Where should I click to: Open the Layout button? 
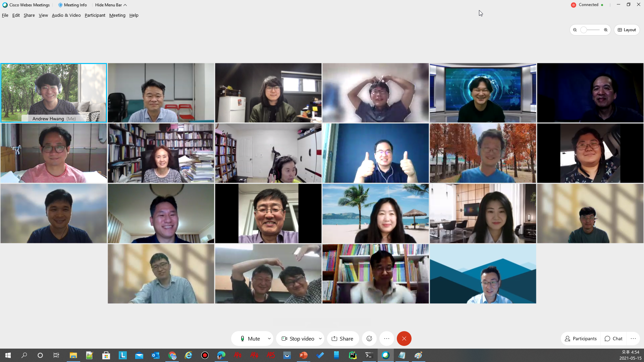(x=627, y=30)
